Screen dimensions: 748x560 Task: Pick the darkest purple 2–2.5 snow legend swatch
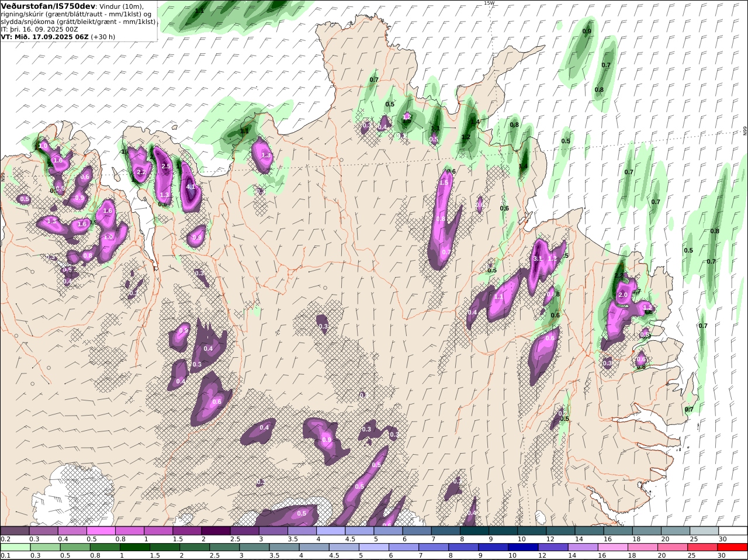(x=216, y=531)
